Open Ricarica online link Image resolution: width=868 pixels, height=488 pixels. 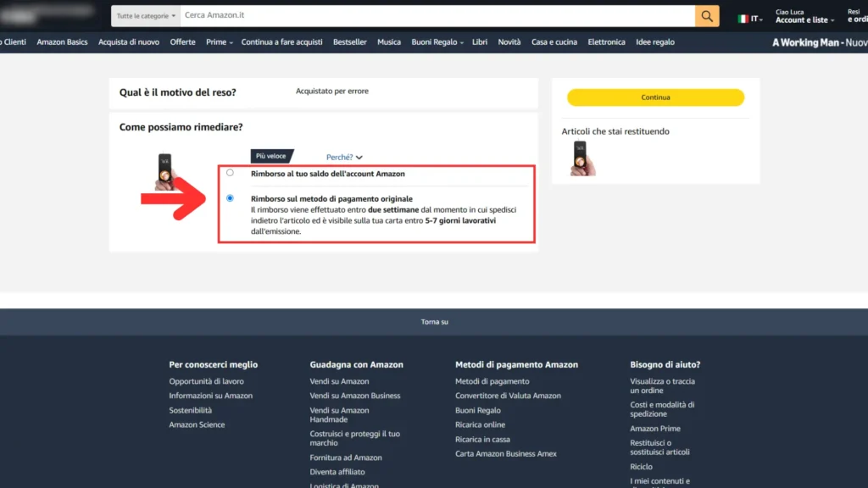click(x=480, y=424)
